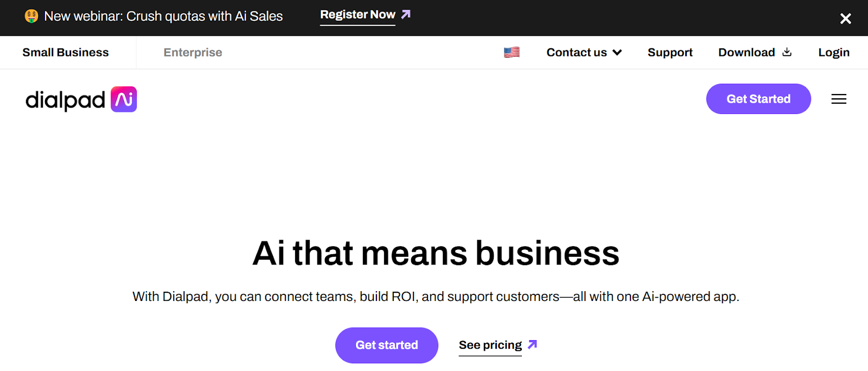
Task: Click the Register Now link
Action: pos(358,15)
